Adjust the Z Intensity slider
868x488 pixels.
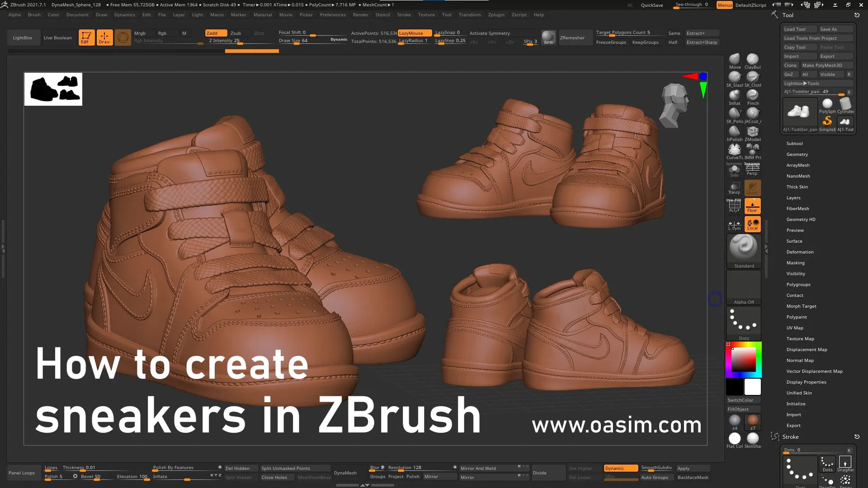pyautogui.click(x=236, y=45)
